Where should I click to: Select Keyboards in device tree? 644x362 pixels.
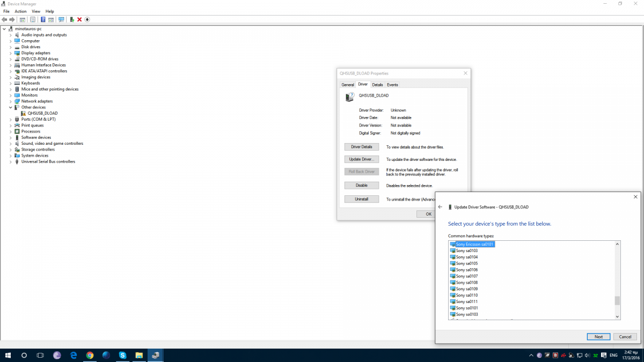pos(31,83)
